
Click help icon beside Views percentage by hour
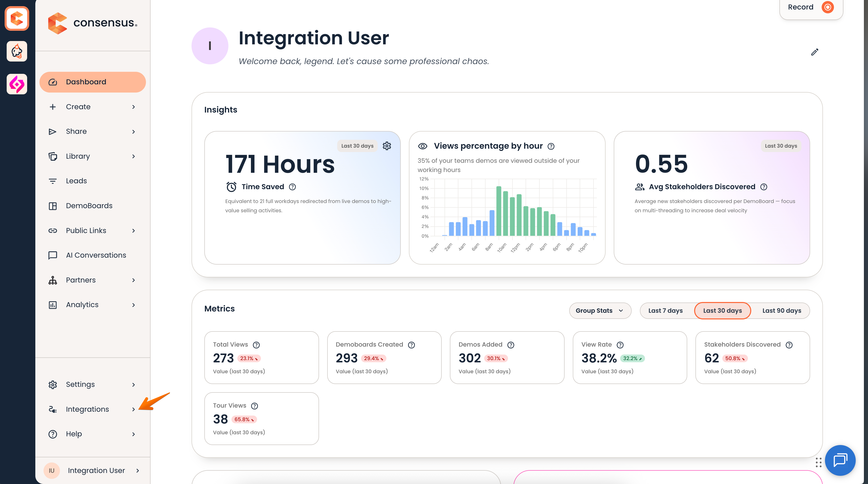pos(551,146)
